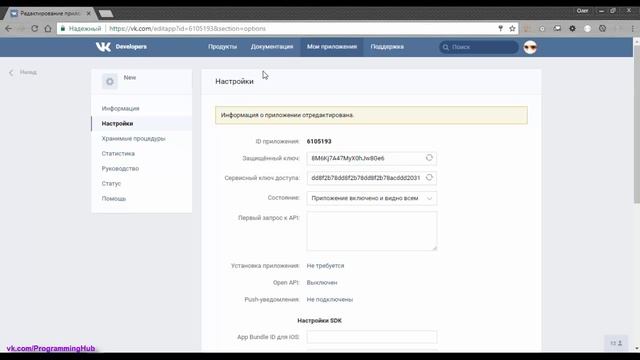The image size is (640, 360).
Task: Click the bottom-right chat widget button
Action: 616,343
